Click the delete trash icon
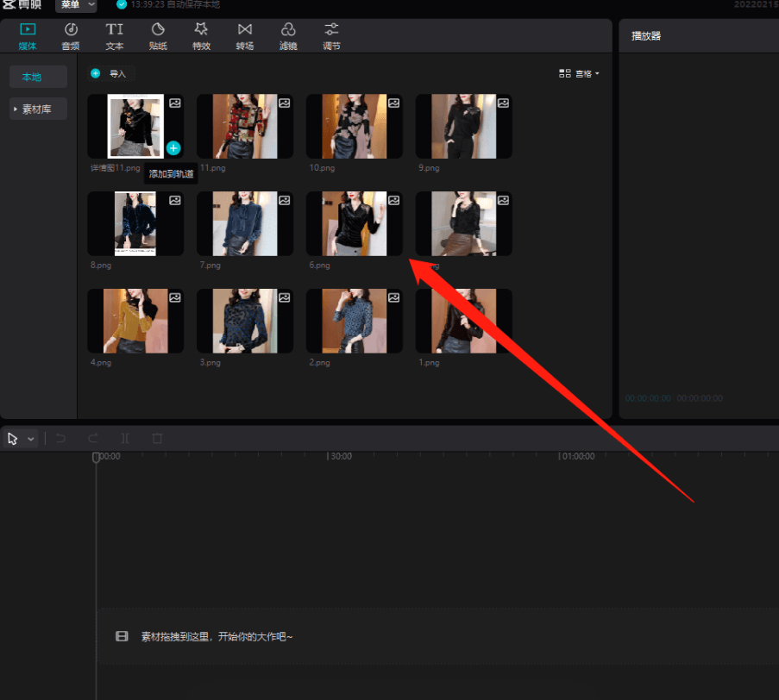 [157, 439]
